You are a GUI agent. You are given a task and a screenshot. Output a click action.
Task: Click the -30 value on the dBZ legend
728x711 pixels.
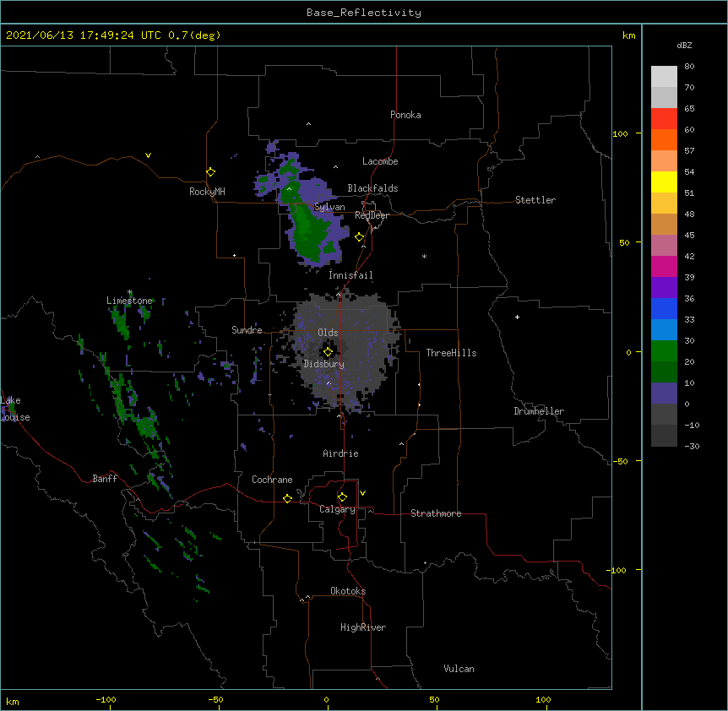click(692, 446)
